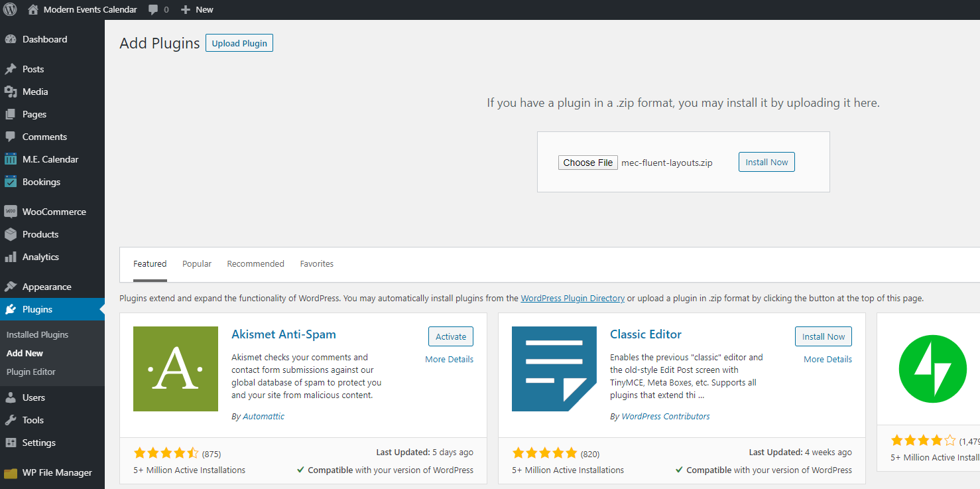Click the Comments icon in sidebar

[11, 137]
